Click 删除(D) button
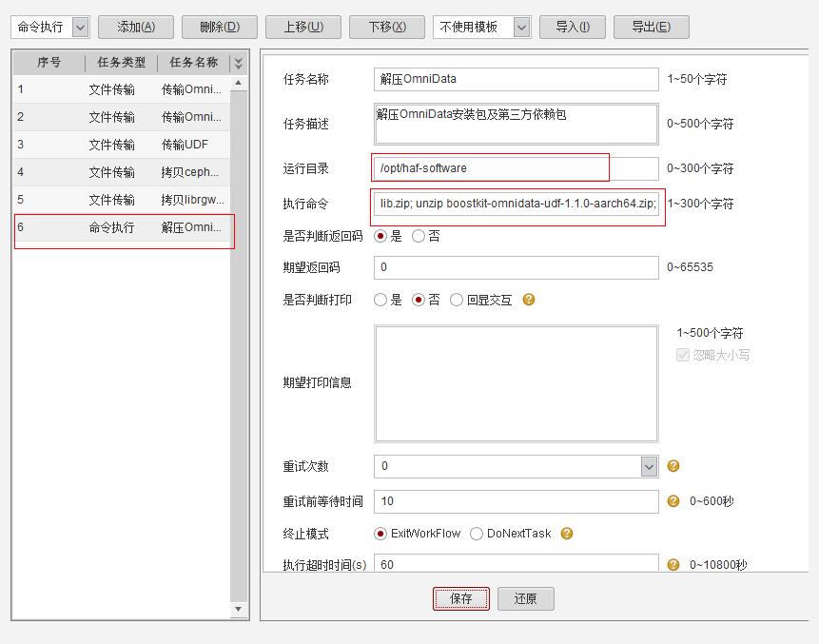 (220, 28)
